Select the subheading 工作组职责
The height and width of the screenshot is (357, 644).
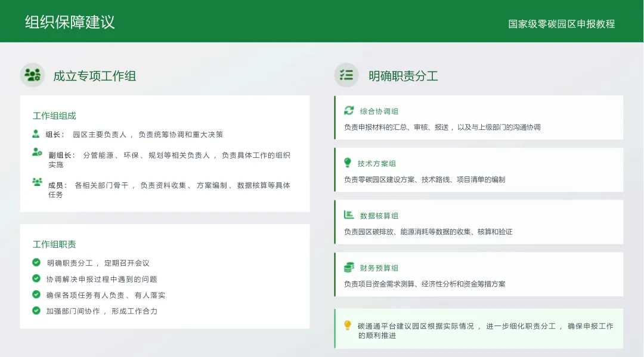click(54, 244)
